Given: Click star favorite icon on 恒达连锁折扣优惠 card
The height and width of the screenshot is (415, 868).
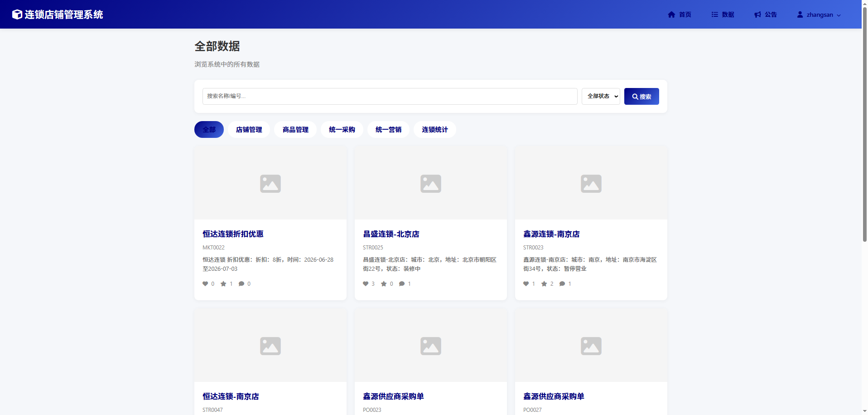Looking at the screenshot, I should click(x=223, y=284).
